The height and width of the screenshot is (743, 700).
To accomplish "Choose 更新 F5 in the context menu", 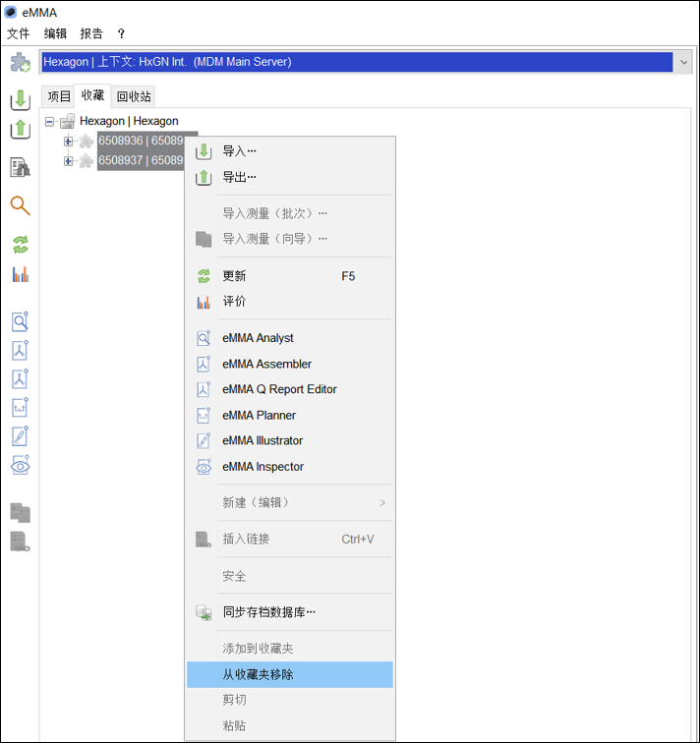I will point(290,276).
